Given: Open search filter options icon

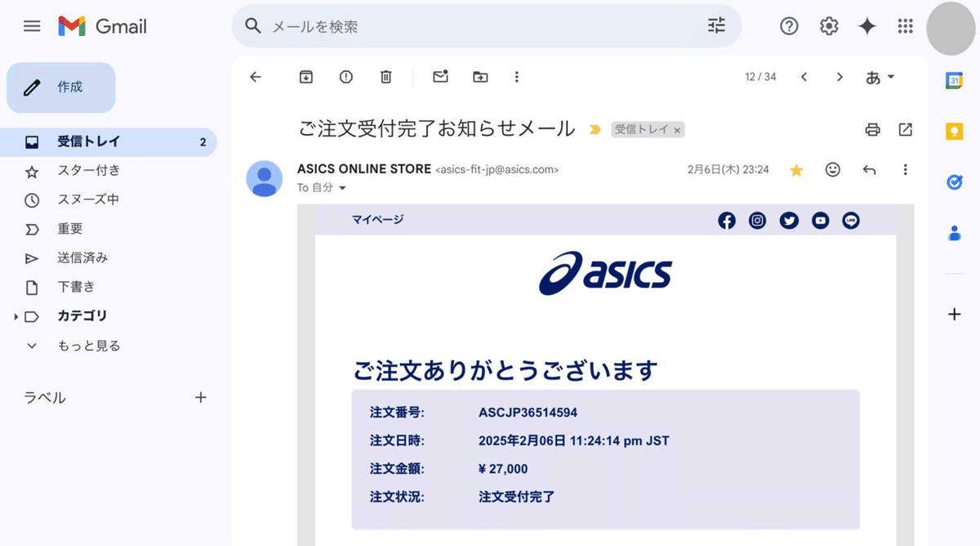Looking at the screenshot, I should [x=716, y=26].
